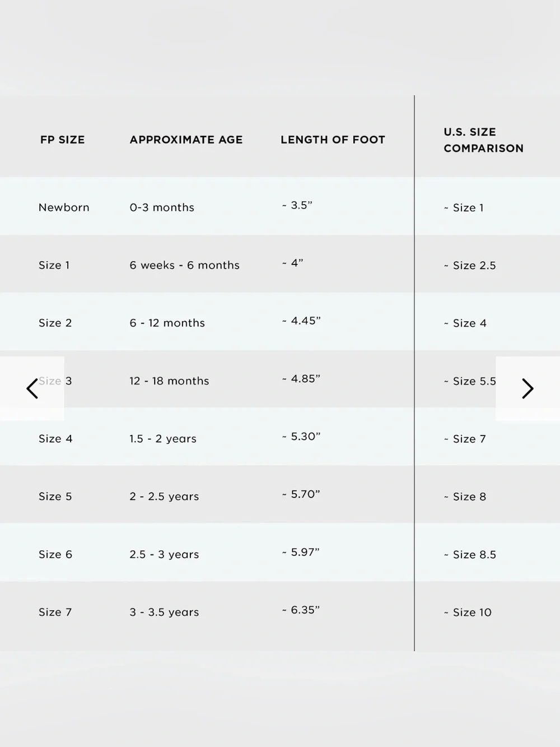
Task: Select the LENGTH OF FOOT column header
Action: tap(333, 140)
